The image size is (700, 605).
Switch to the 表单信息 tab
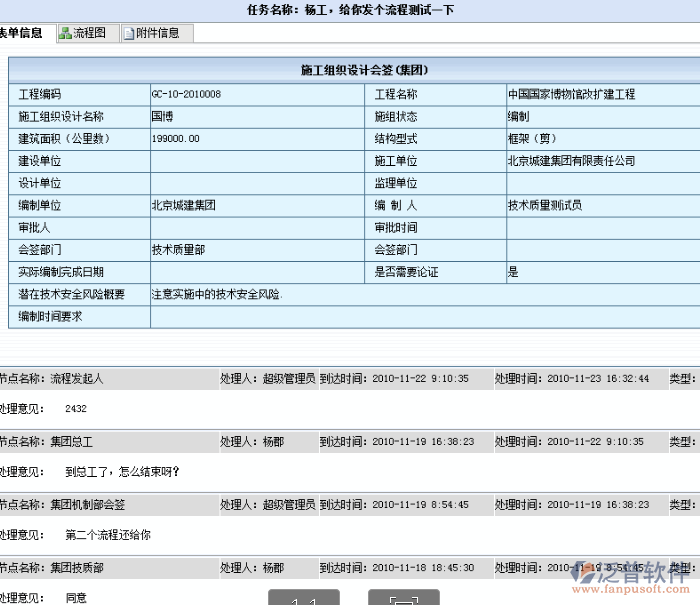20,33
